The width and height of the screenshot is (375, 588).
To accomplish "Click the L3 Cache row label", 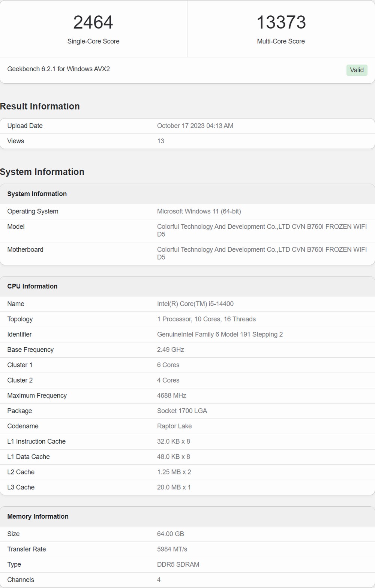I will 21,487.
